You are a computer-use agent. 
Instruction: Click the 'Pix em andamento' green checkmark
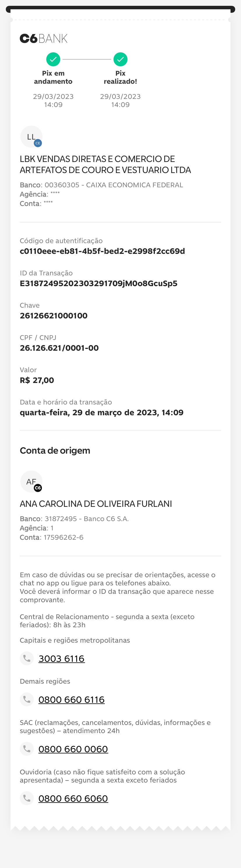pos(53,59)
